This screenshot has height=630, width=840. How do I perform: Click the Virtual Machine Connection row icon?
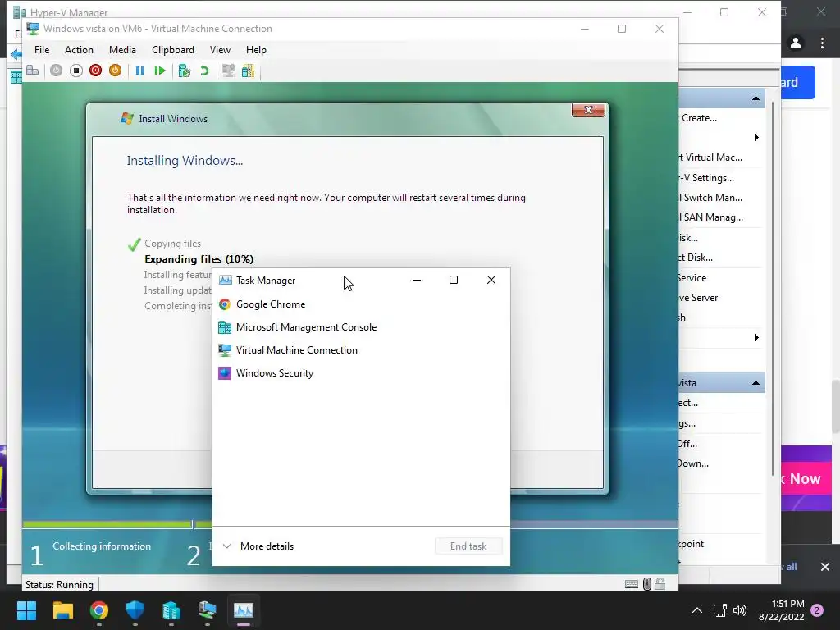[x=225, y=350]
